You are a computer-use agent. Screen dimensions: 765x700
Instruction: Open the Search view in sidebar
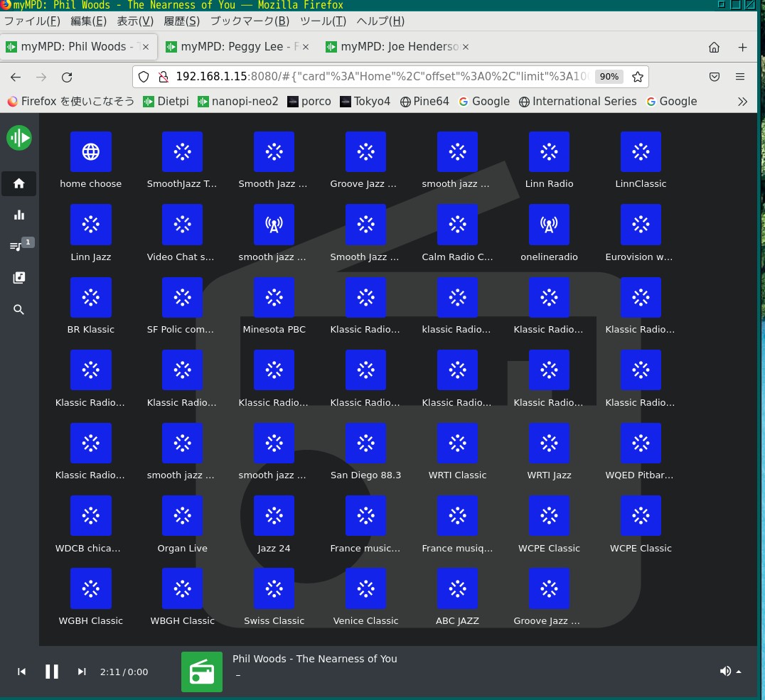[19, 310]
